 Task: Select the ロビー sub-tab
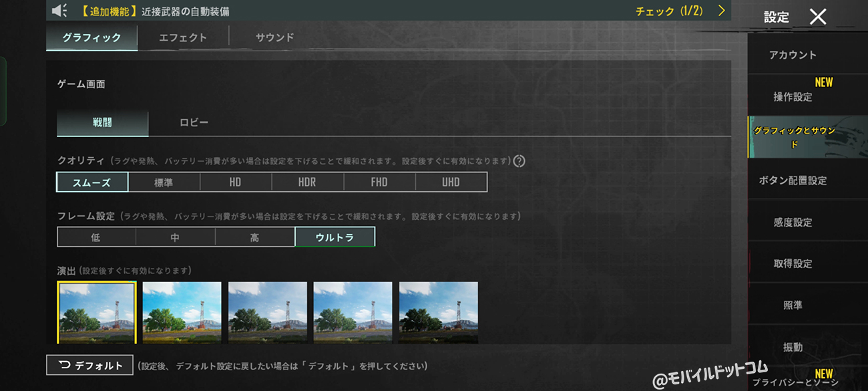(x=194, y=122)
